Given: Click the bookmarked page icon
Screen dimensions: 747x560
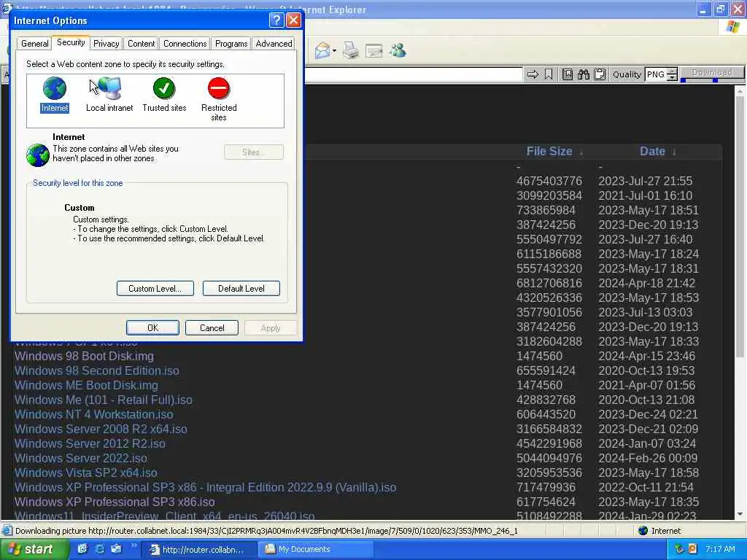Looking at the screenshot, I should (x=568, y=74).
